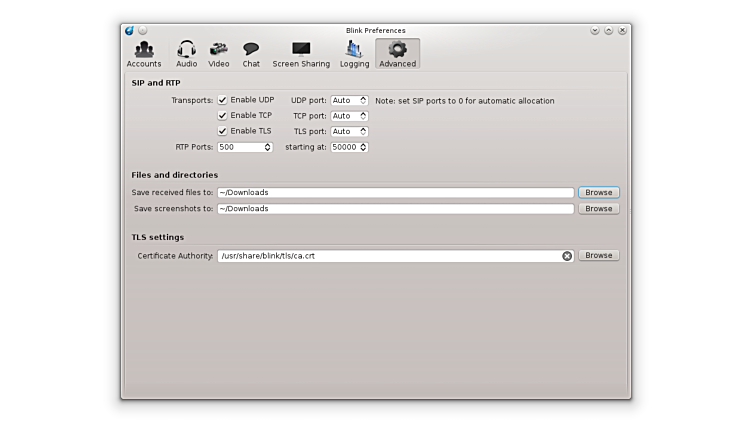
Task: Adjust the RTP Ports spinner arrows
Action: pos(267,147)
